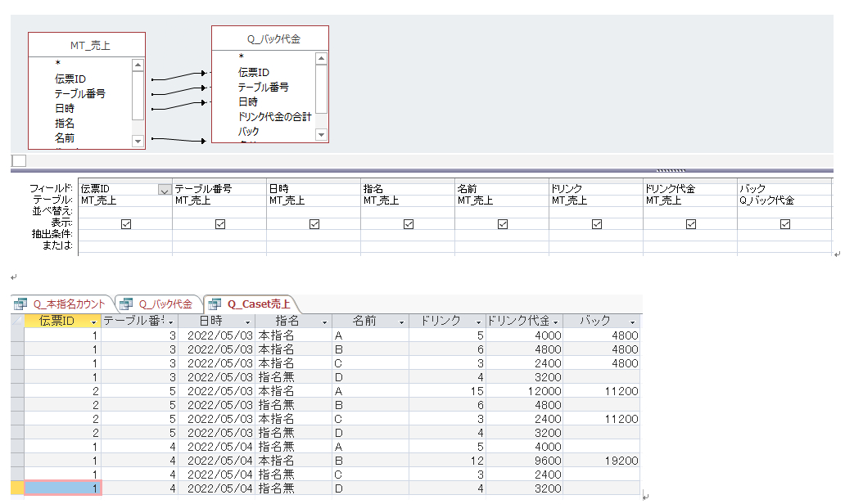845x504 pixels.
Task: Click the query icon on Q_バック代金 tab
Action: [125, 304]
